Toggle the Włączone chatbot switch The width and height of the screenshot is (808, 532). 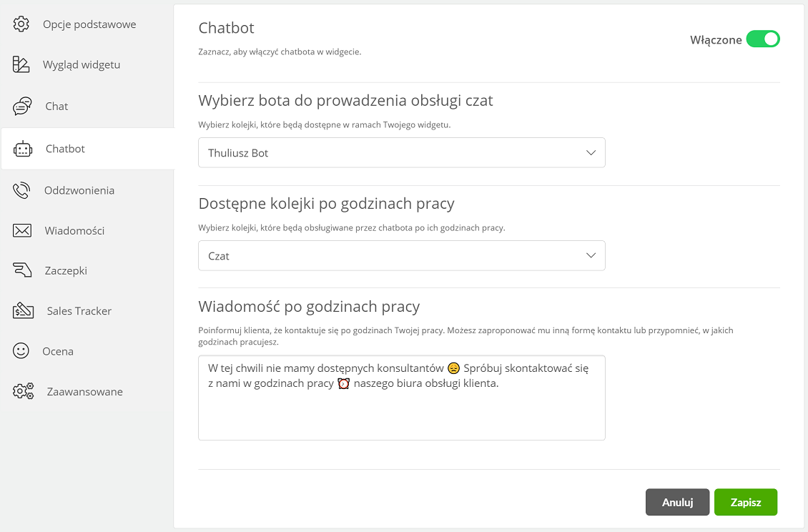[x=763, y=39]
